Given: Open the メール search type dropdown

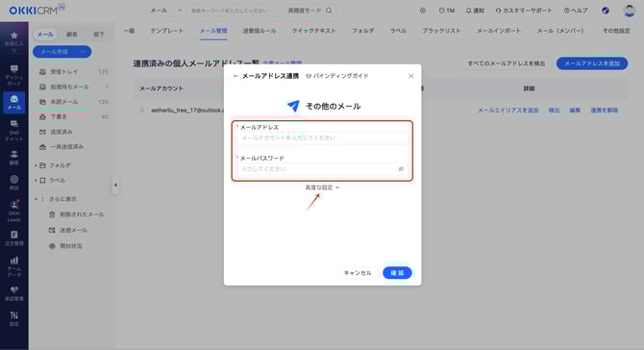Looking at the screenshot, I should pos(165,11).
